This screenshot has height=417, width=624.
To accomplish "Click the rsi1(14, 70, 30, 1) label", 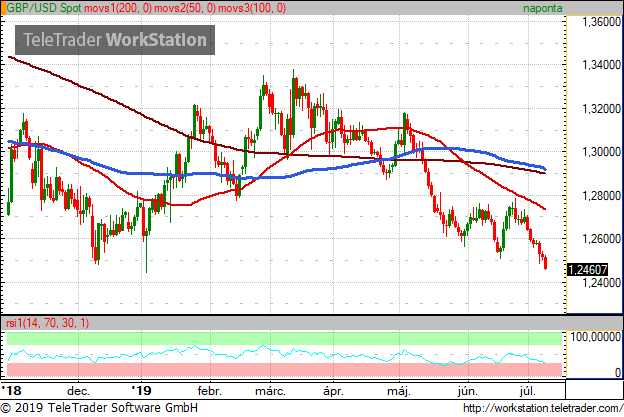I will (47, 323).
